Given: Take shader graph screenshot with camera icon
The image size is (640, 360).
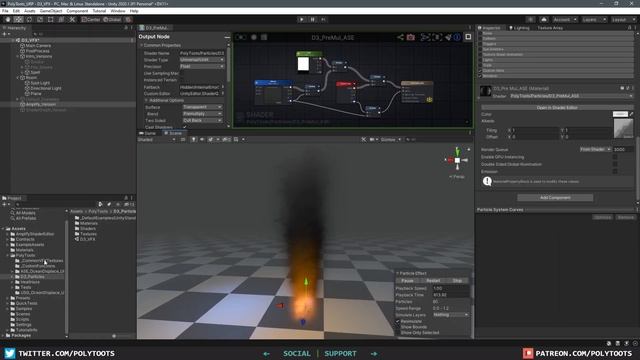Looking at the screenshot, I should click(411, 37).
